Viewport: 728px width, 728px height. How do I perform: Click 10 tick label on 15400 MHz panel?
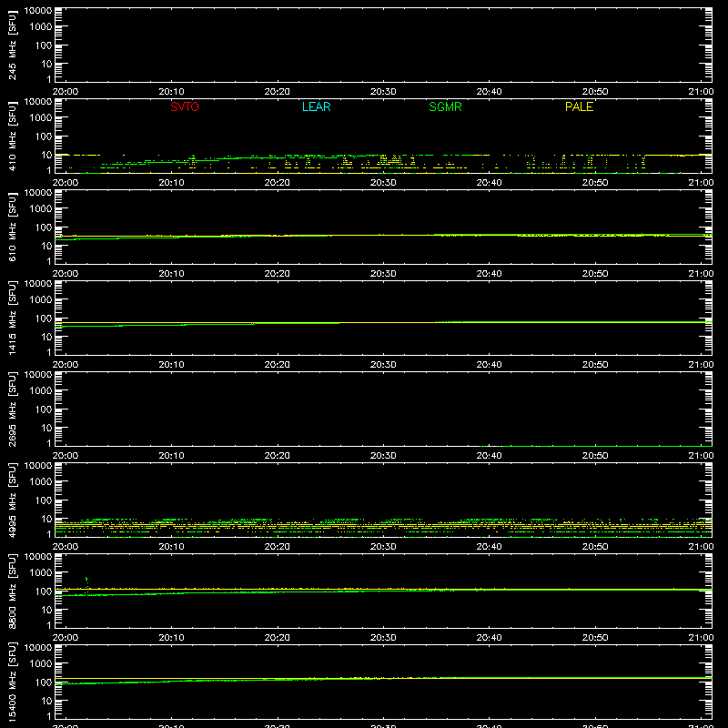46,701
